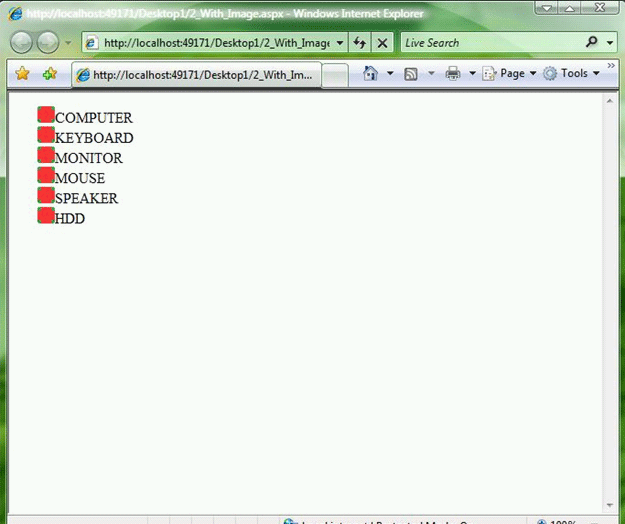Maximize the Internet Explorer window

[x=570, y=8]
